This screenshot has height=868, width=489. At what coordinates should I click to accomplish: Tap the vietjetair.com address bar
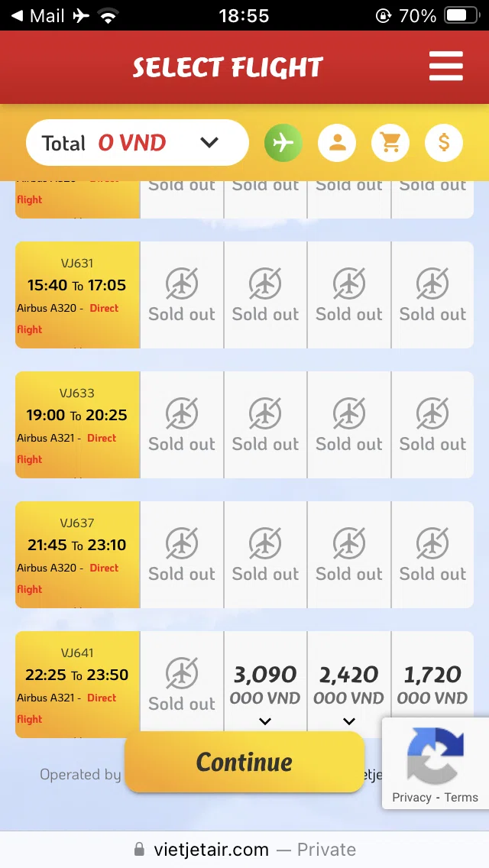244,849
